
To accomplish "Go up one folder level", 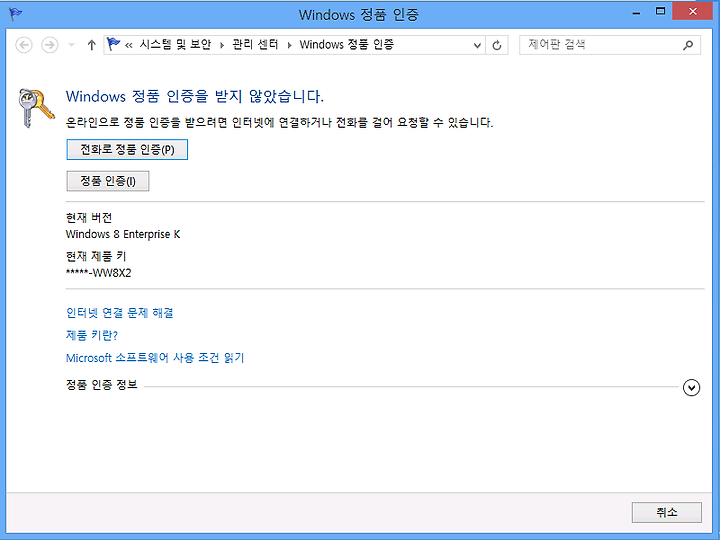I will click(91, 45).
